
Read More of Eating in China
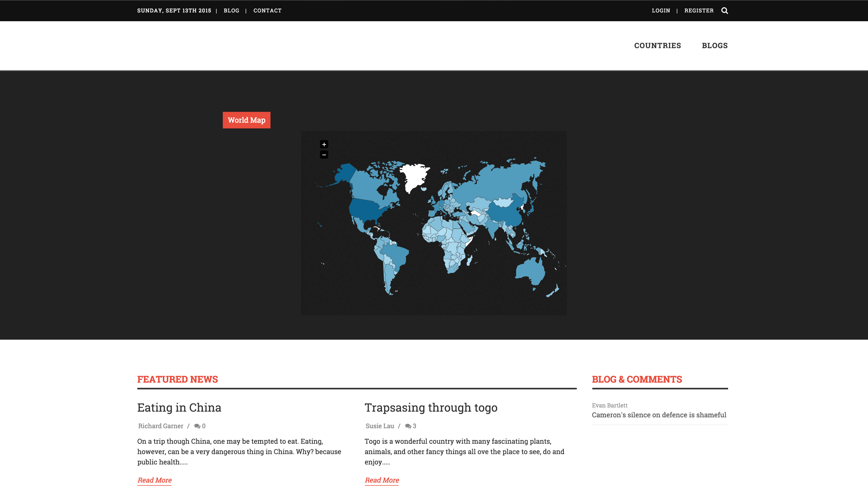coord(154,480)
